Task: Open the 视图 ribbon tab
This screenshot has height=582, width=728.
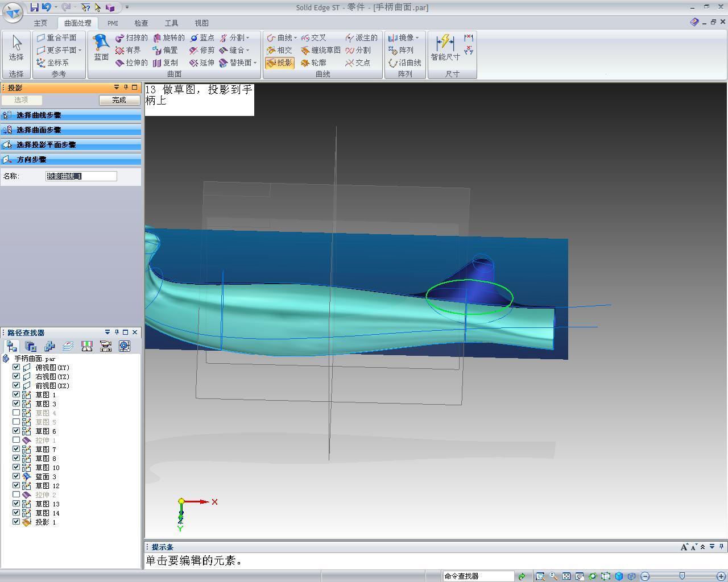Action: click(x=201, y=23)
